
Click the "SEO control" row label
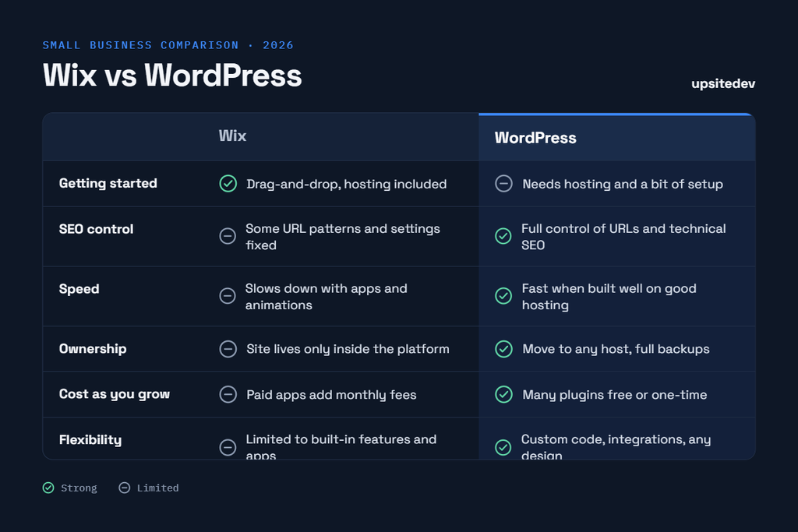96,229
